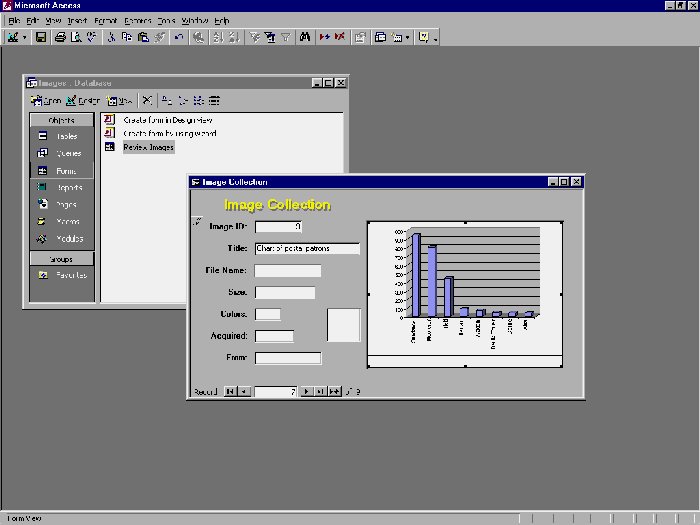Open the New Object dropdown arrow

pyautogui.click(x=409, y=37)
